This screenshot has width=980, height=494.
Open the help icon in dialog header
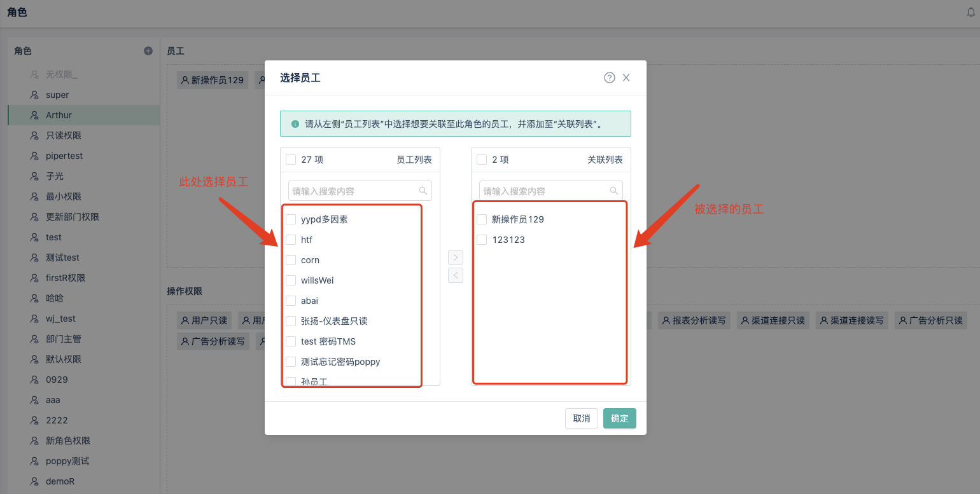click(x=610, y=78)
